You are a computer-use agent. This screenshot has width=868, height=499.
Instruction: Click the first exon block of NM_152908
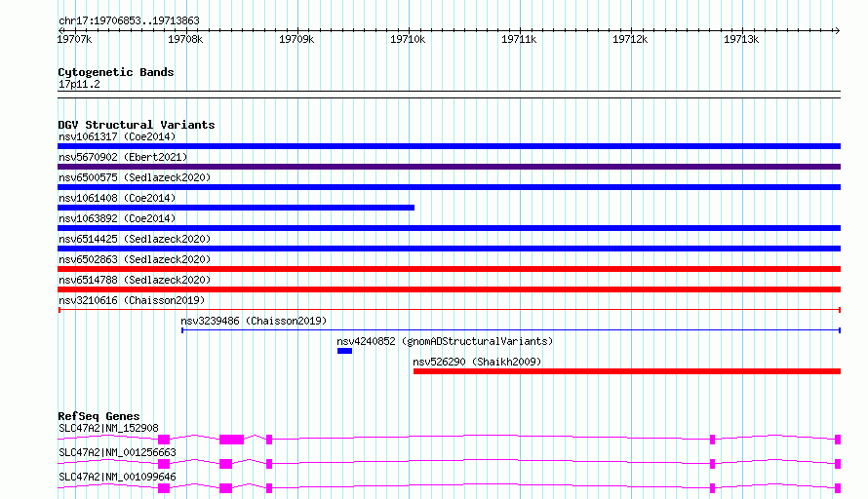pyautogui.click(x=164, y=440)
